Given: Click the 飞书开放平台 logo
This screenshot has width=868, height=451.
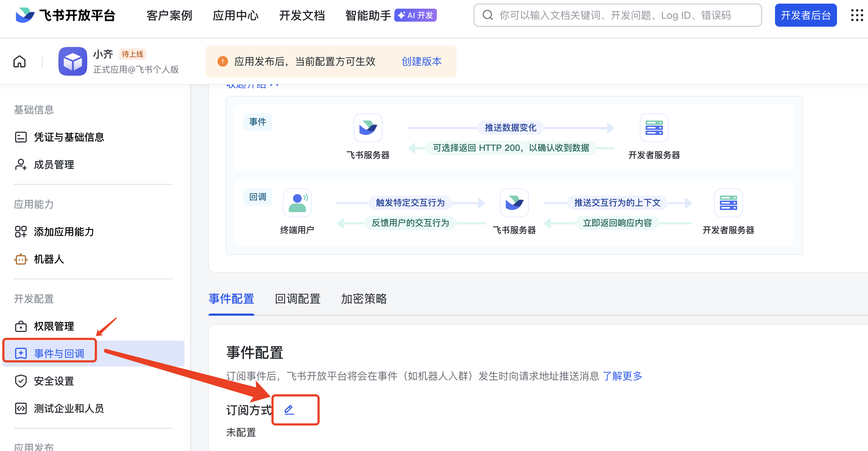Looking at the screenshot, I should coord(66,15).
